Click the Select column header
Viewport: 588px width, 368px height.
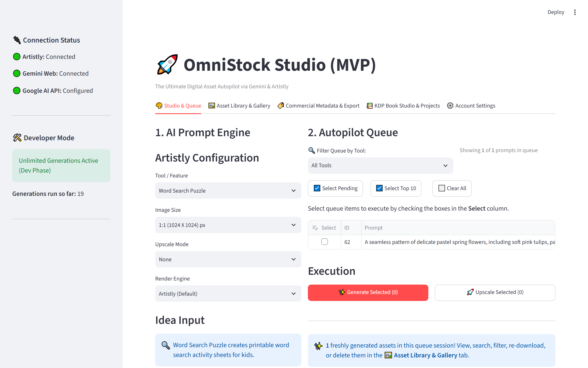(x=325, y=228)
